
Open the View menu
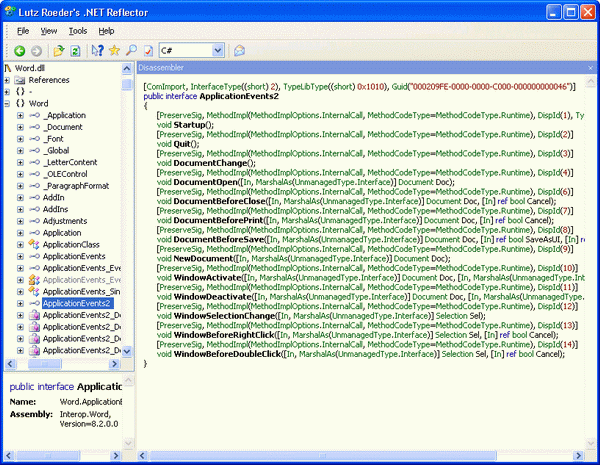tap(49, 31)
